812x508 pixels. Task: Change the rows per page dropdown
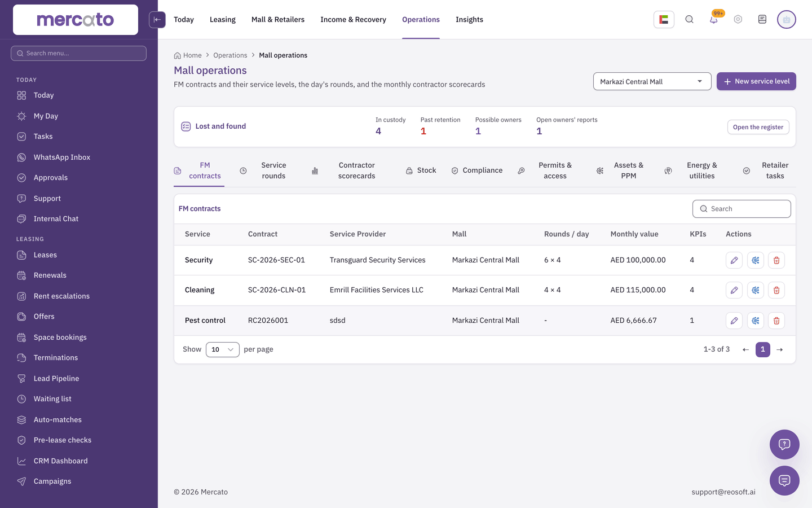point(223,349)
